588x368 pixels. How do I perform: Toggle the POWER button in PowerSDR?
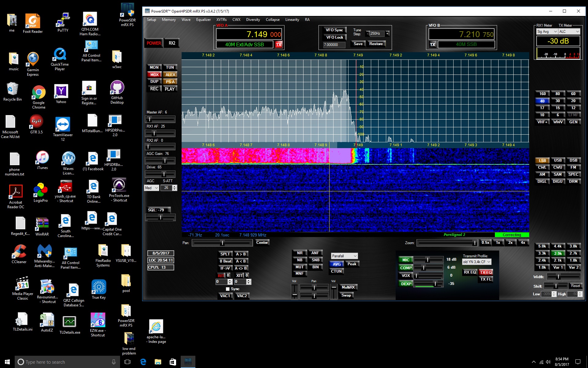tap(154, 43)
